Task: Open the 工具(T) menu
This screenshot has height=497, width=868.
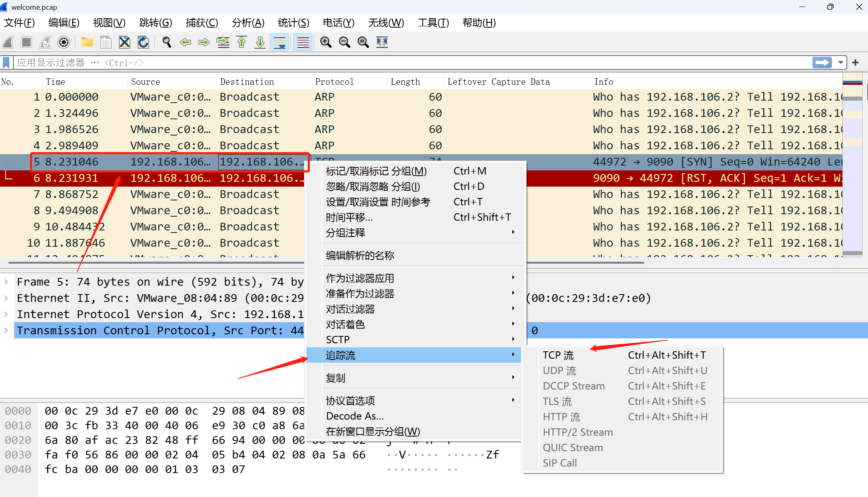Action: (433, 23)
